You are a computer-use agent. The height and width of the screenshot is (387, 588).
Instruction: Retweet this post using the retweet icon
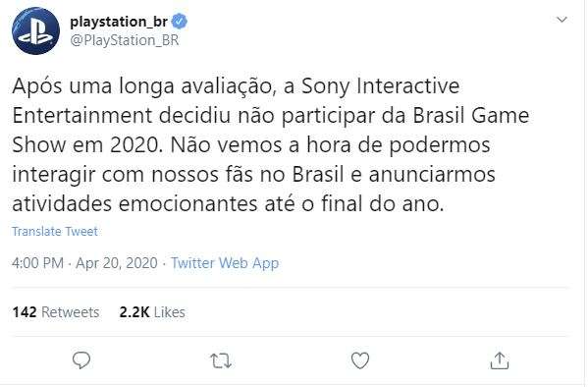coord(221,360)
